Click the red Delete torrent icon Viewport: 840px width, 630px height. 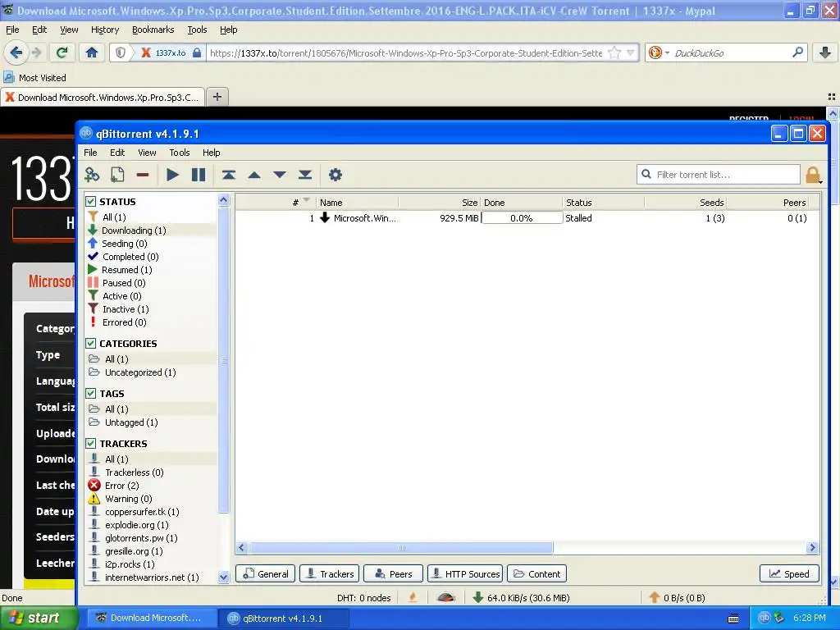143,175
